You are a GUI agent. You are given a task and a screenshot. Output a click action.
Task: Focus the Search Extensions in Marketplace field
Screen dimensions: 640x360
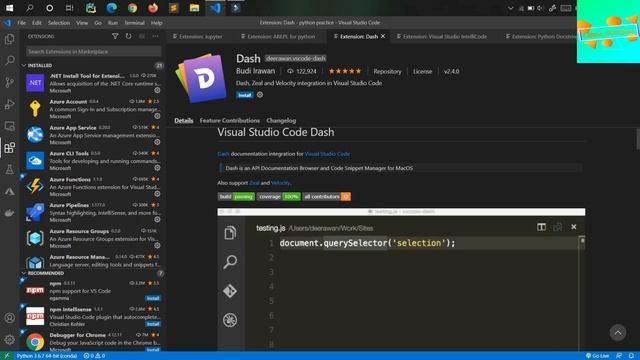[93, 51]
